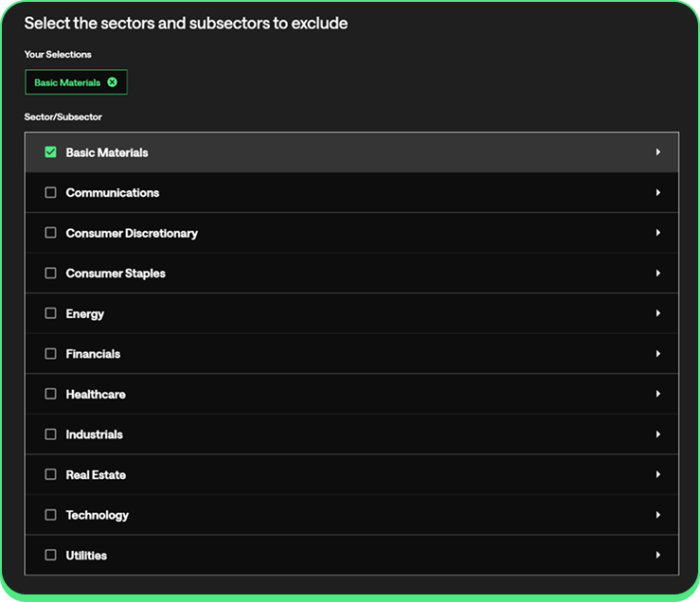
Task: Click the Energy row label
Action: [85, 314]
